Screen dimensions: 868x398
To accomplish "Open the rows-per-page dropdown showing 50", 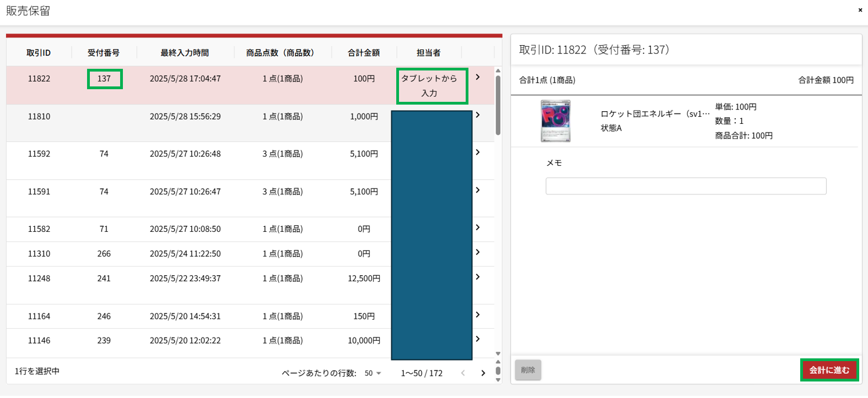I will pyautogui.click(x=373, y=373).
